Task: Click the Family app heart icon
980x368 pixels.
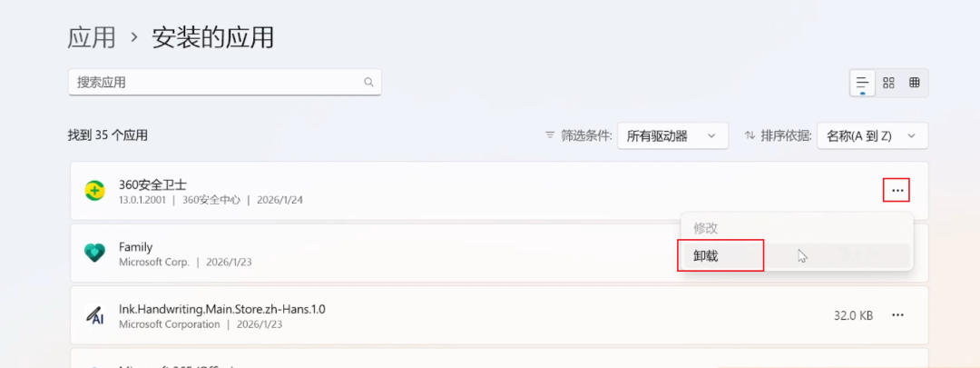Action: click(94, 253)
